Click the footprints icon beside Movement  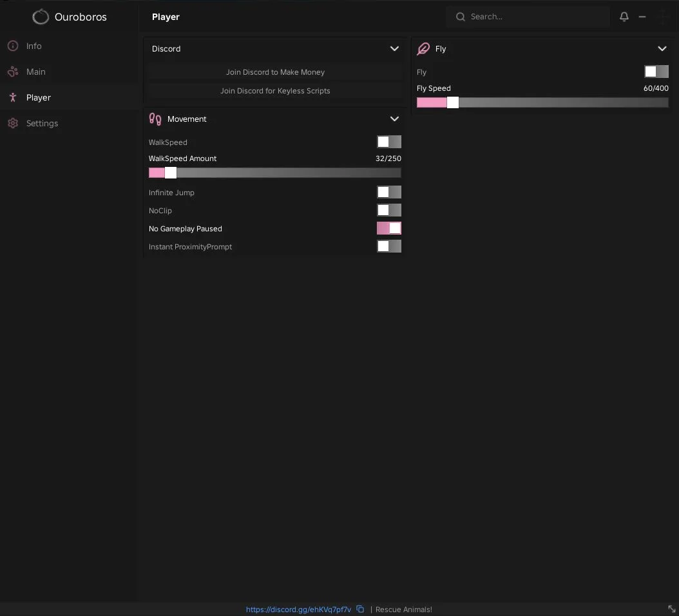pyautogui.click(x=155, y=119)
